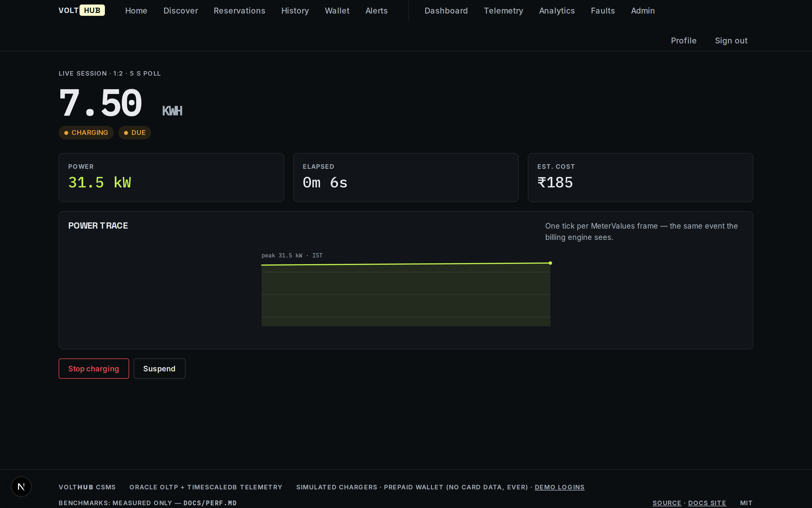Select the Power 31.5 kW card
812x508 pixels.
171,178
